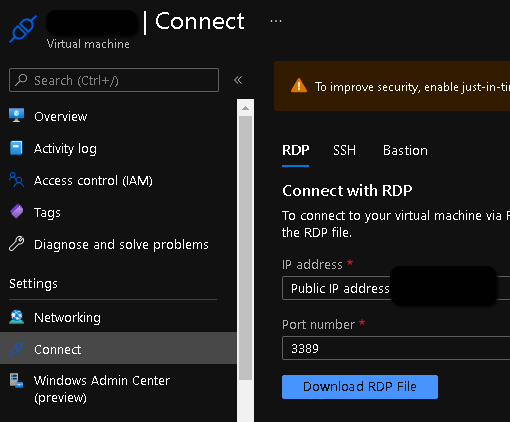Switch to the Bastion tab
This screenshot has height=422, width=510.
[x=405, y=150]
